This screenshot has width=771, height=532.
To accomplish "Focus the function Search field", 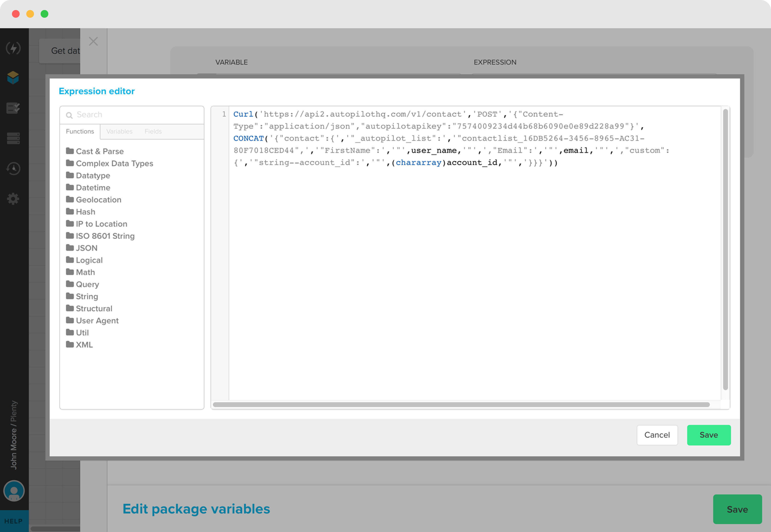I will pos(132,115).
